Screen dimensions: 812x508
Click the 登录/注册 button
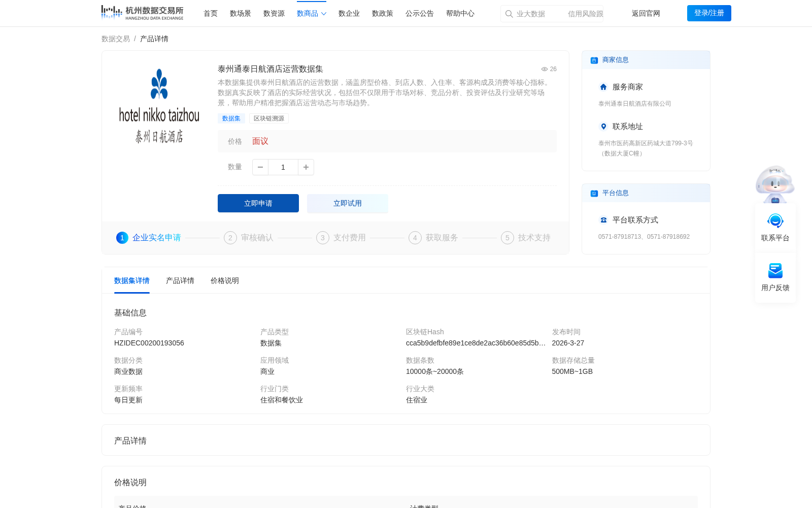pyautogui.click(x=709, y=13)
